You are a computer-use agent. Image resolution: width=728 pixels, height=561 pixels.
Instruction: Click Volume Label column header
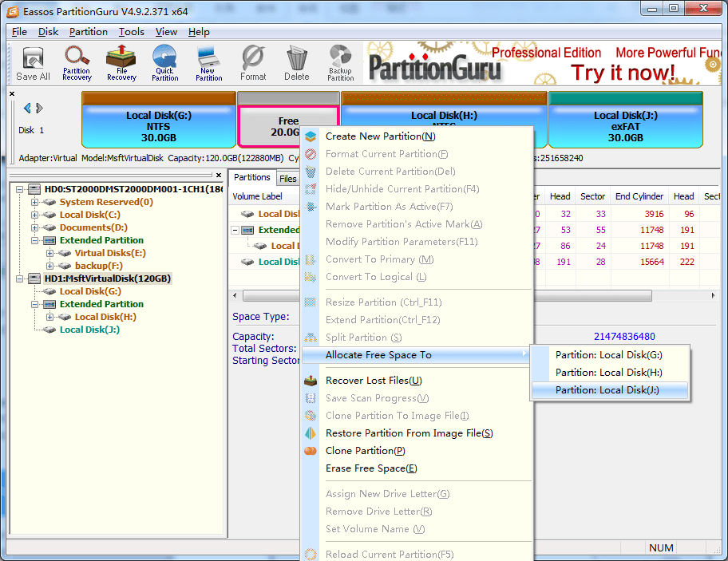point(257,197)
